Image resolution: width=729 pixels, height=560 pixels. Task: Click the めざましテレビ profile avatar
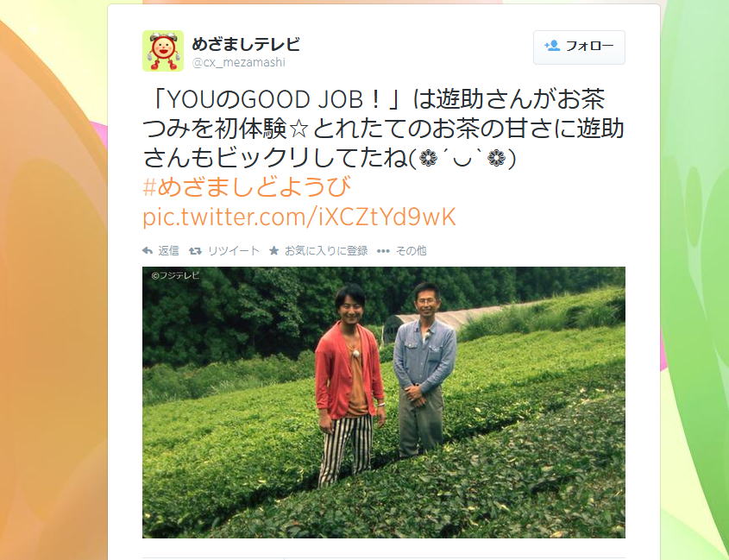(x=163, y=51)
